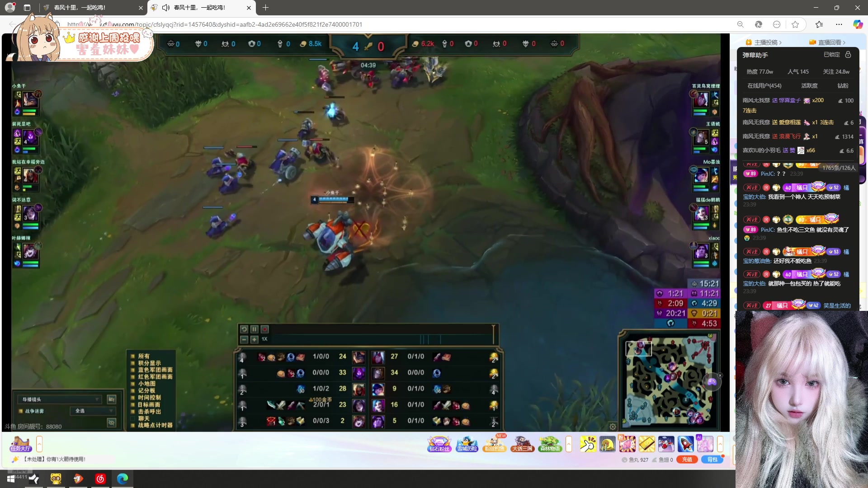The image size is (868, 488).
Task: Send the thumbs-up 赞 gift
Action: (x=588, y=444)
